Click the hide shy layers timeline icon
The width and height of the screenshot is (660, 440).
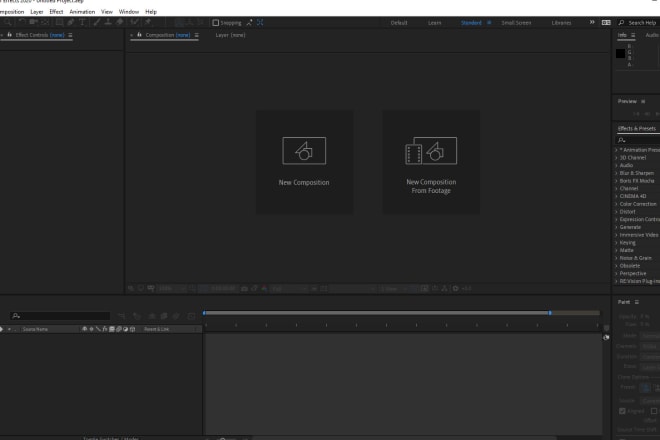pos(152,316)
